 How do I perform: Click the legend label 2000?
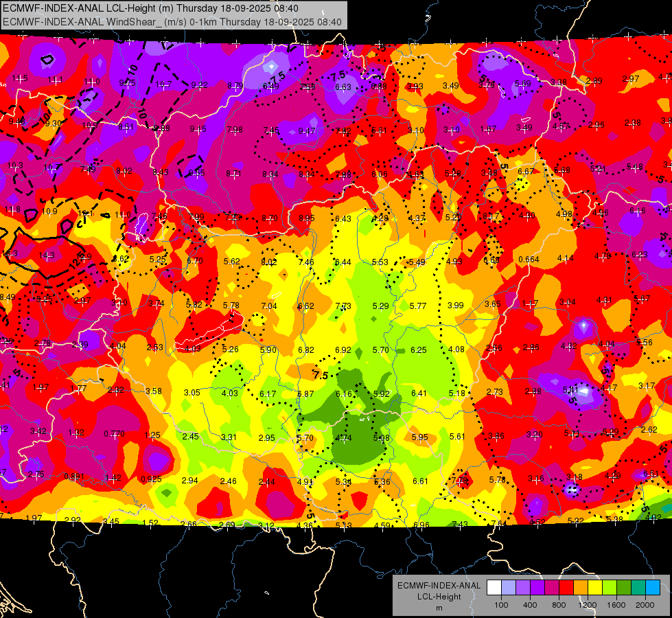coord(645,605)
